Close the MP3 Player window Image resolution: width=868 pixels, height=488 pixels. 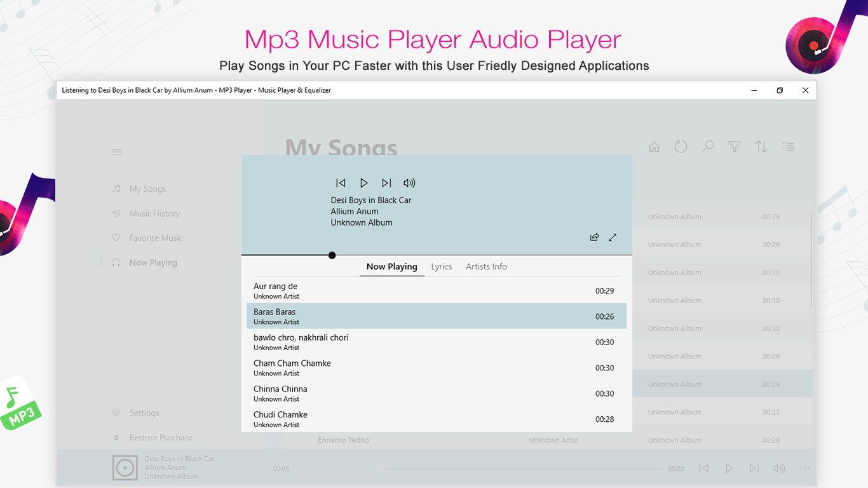805,90
